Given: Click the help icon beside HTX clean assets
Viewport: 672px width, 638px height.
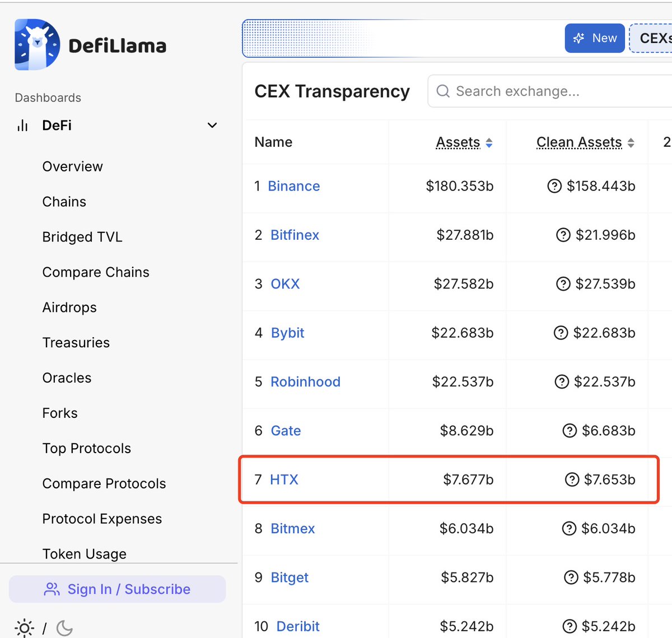Looking at the screenshot, I should [x=572, y=479].
